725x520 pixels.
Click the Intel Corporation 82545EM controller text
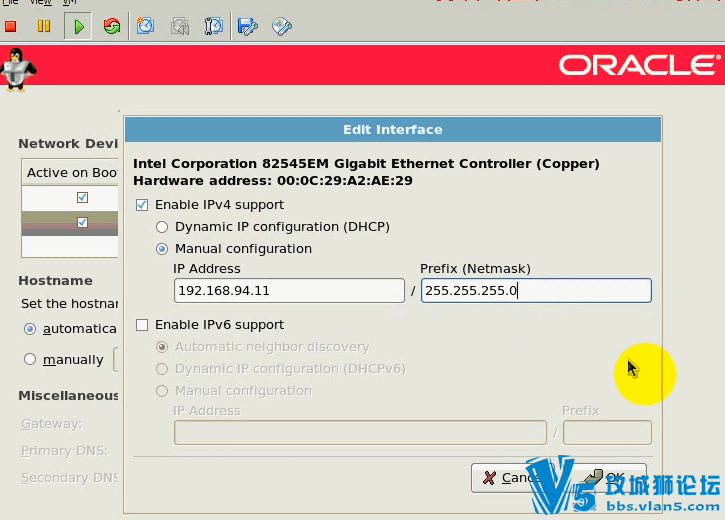tap(366, 164)
